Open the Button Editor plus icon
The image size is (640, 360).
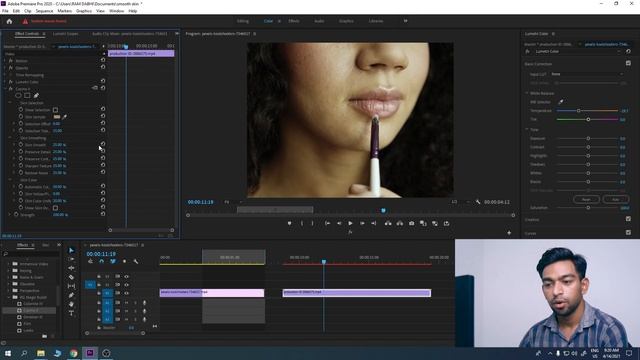point(509,233)
